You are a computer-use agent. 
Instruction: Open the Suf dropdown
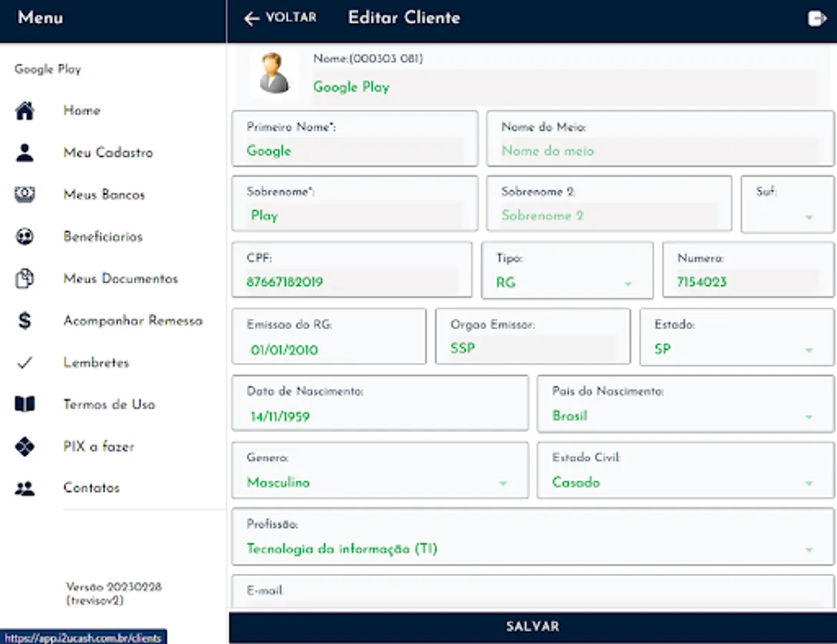(788, 205)
